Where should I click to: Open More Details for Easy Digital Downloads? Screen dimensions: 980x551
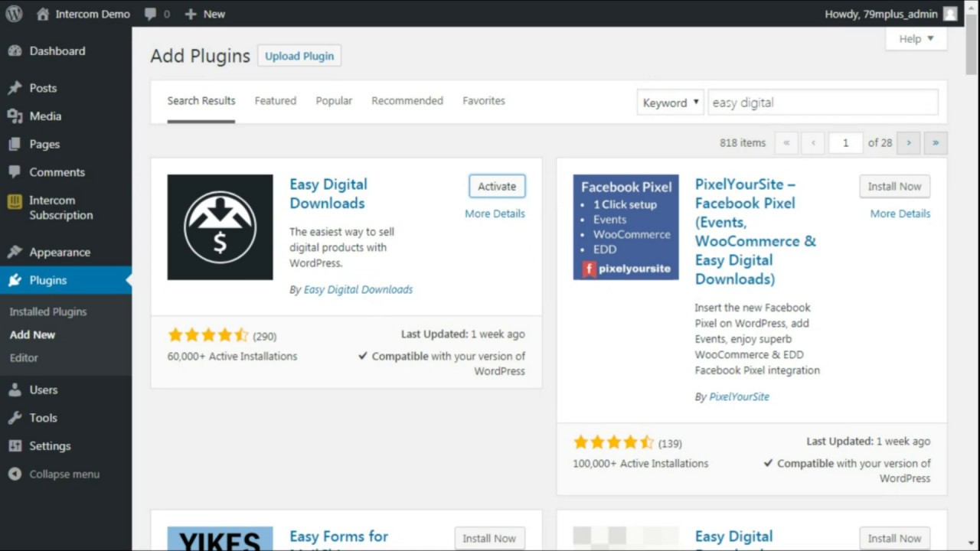click(x=495, y=214)
